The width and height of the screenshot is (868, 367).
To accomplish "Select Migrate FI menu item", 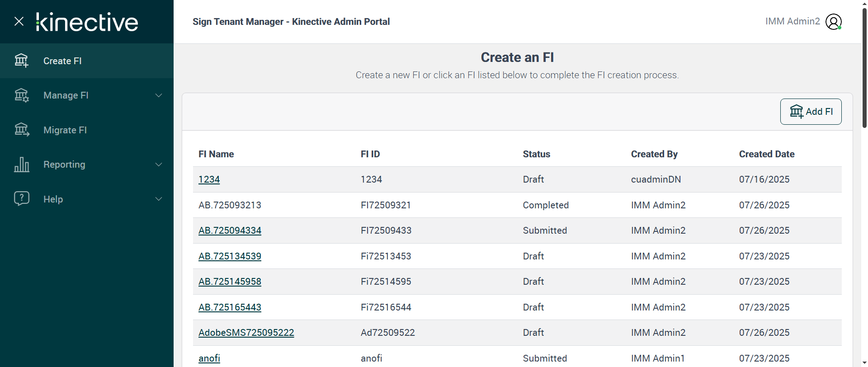I will point(65,130).
